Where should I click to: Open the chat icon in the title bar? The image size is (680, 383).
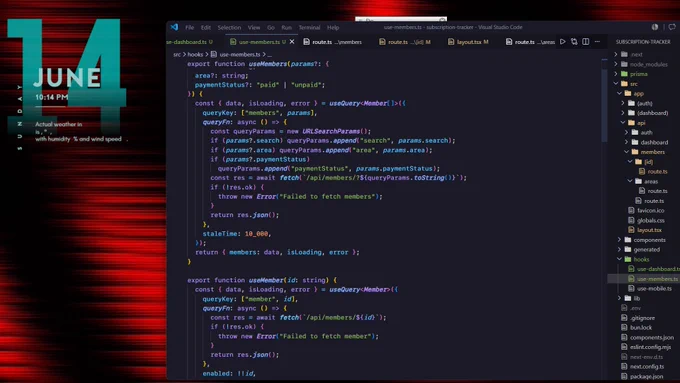click(672, 27)
